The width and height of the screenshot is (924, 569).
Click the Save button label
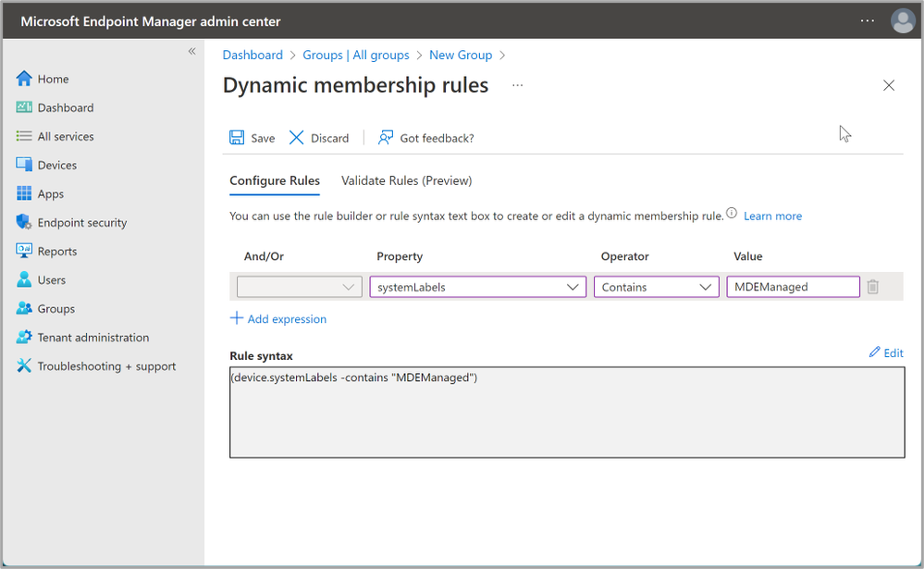point(263,138)
